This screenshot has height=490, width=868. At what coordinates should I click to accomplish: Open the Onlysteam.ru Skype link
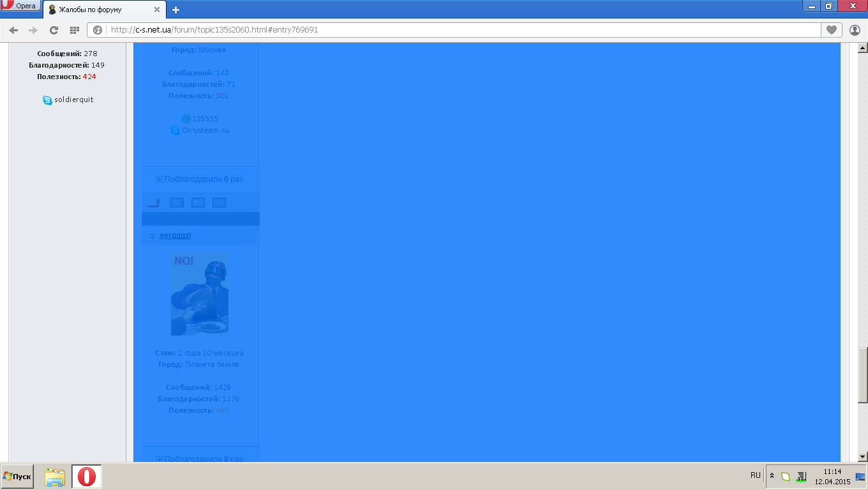(205, 130)
